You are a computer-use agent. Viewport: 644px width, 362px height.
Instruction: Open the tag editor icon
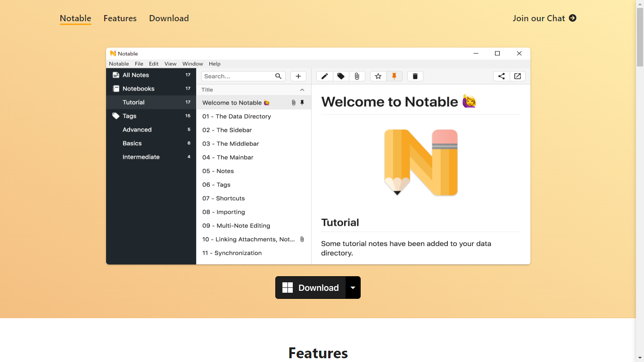pyautogui.click(x=341, y=76)
